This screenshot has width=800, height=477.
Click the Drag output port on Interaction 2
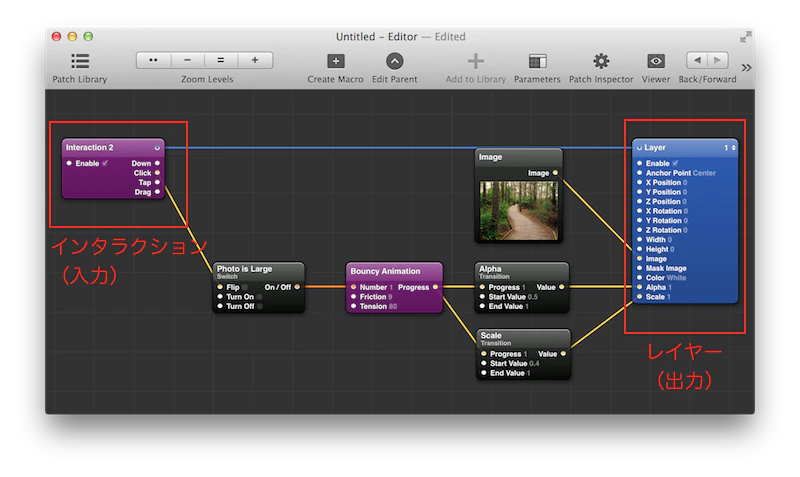click(157, 192)
